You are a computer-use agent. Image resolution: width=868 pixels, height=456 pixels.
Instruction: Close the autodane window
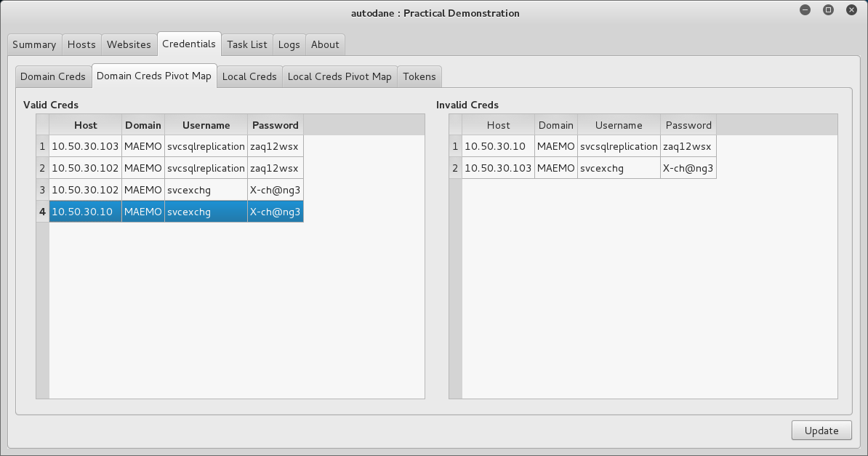851,10
